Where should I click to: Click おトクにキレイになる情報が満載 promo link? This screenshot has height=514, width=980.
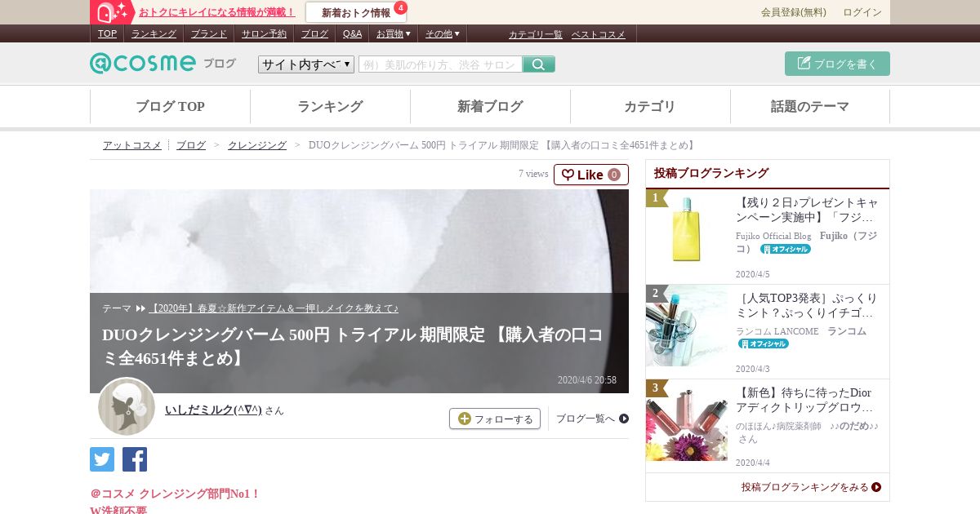(x=217, y=12)
